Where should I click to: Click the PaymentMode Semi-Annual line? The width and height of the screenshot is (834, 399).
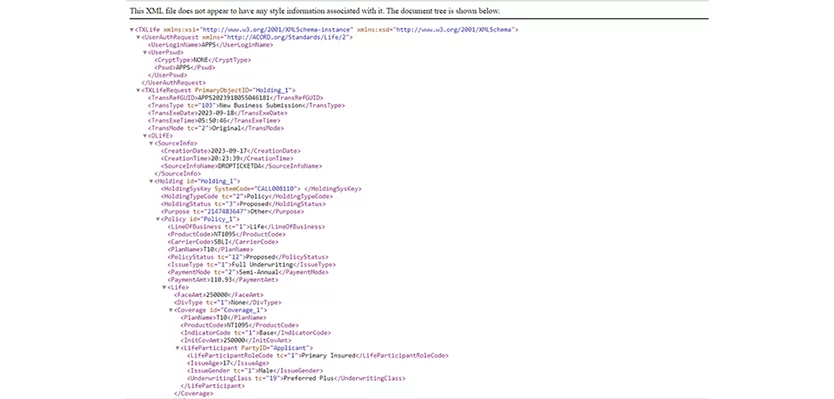(x=248, y=272)
